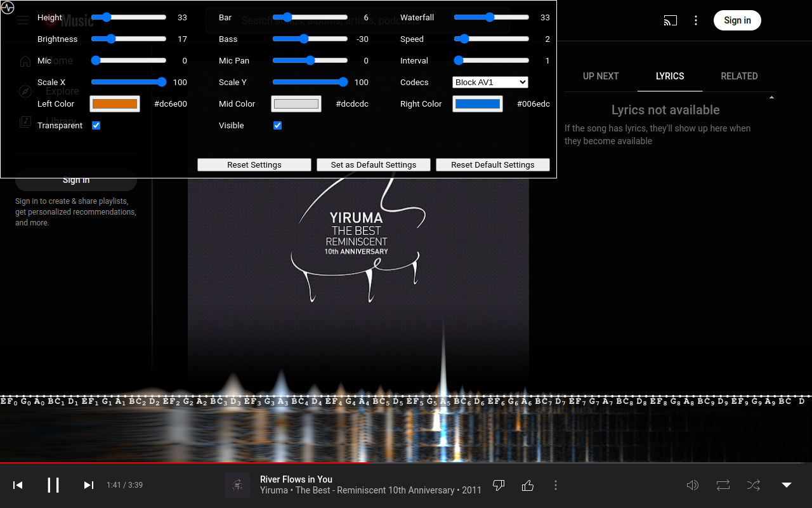
Task: Click the Lyrics not available heading
Action: [665, 110]
